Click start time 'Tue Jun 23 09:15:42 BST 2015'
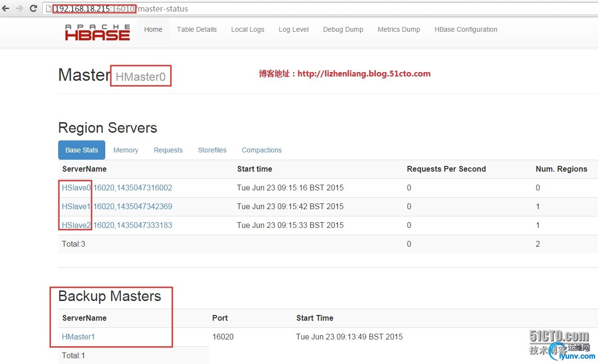This screenshot has width=598, height=364. 290,206
